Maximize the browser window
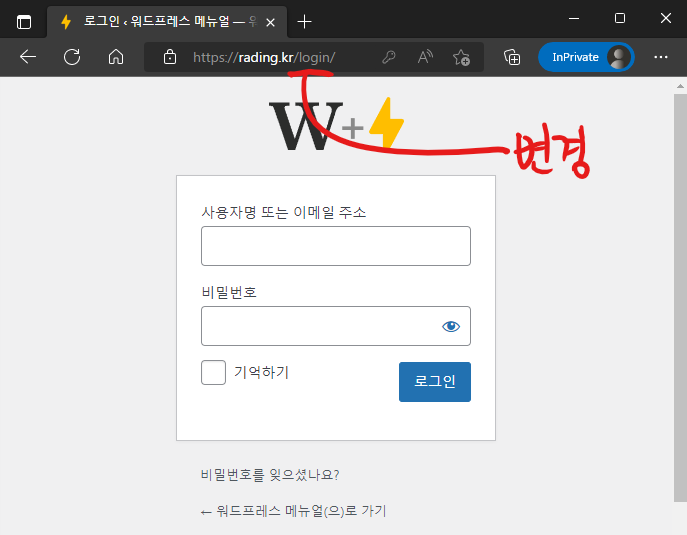 click(x=620, y=18)
